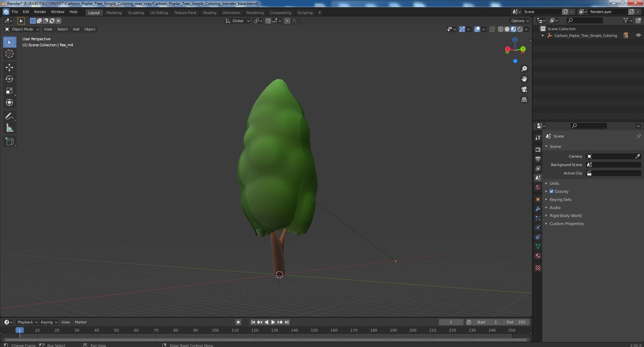Toggle proportional editing in header
The width and height of the screenshot is (644, 347).
point(287,21)
